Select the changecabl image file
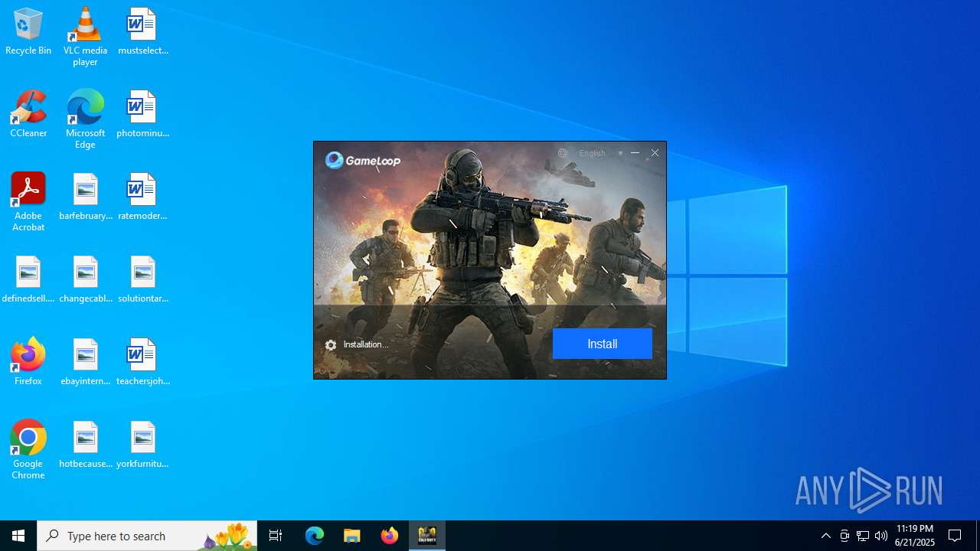980x551 pixels. pyautogui.click(x=85, y=279)
